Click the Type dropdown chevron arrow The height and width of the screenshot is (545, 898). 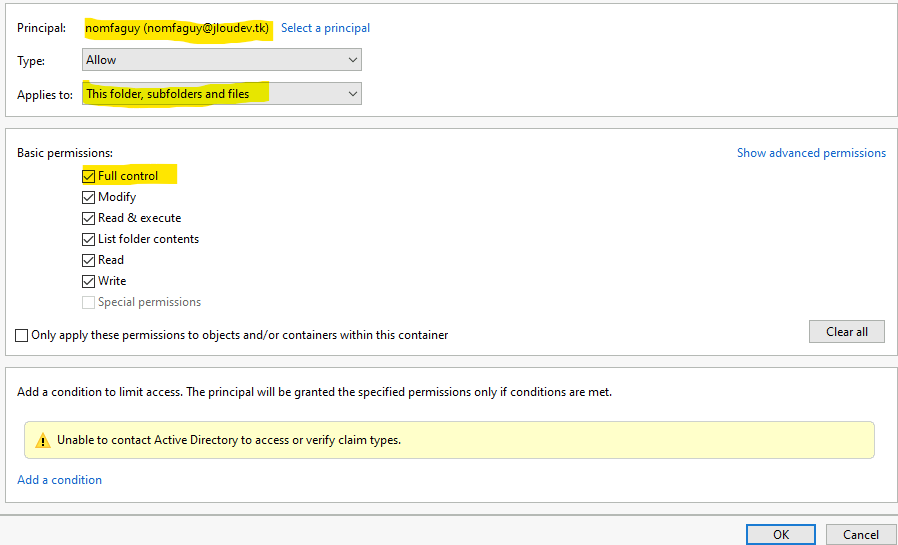[353, 60]
